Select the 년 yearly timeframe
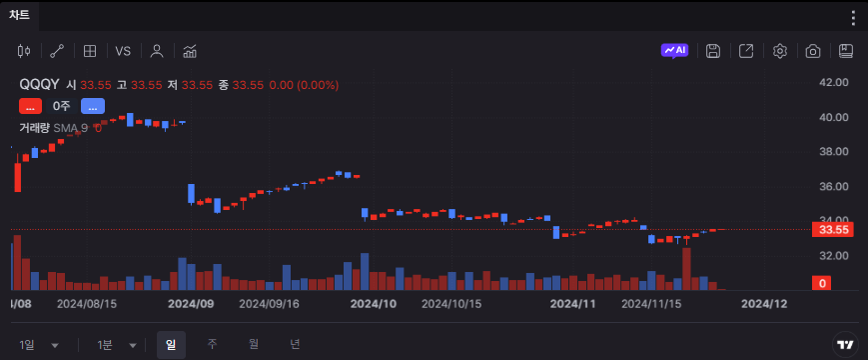This screenshot has height=360, width=868. point(295,344)
